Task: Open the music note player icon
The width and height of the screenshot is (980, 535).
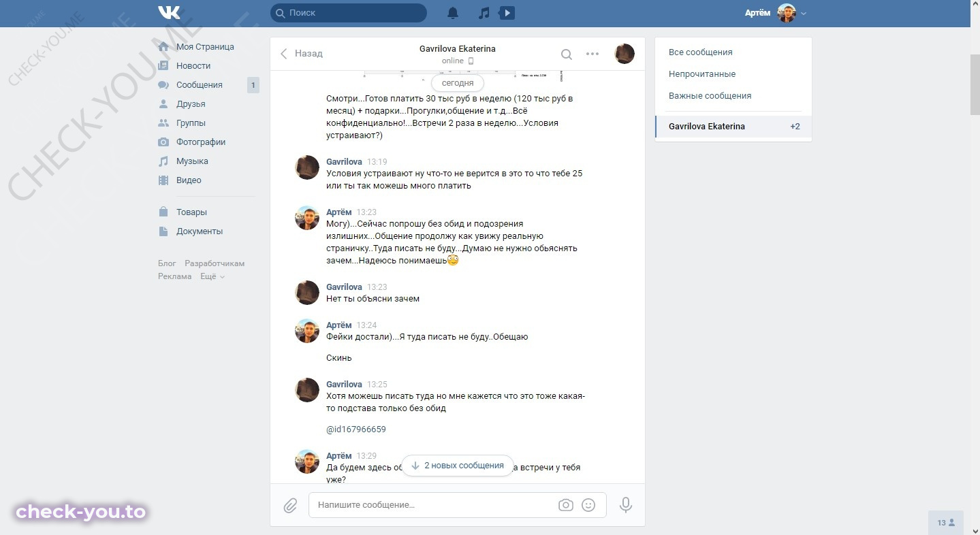Action: point(484,13)
